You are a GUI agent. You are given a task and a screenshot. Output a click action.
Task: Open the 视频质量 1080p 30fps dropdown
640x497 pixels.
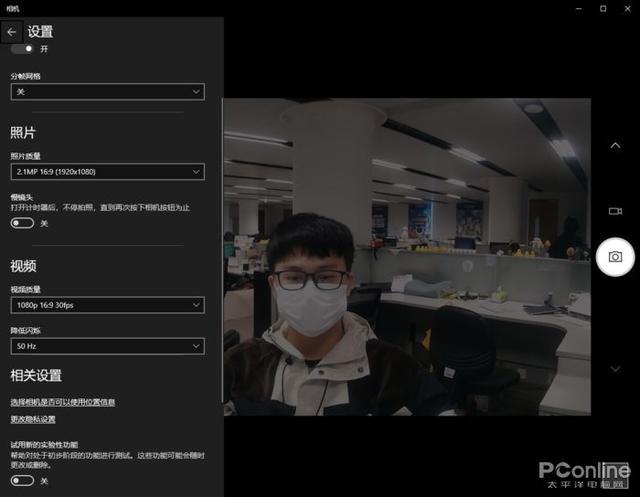point(107,304)
